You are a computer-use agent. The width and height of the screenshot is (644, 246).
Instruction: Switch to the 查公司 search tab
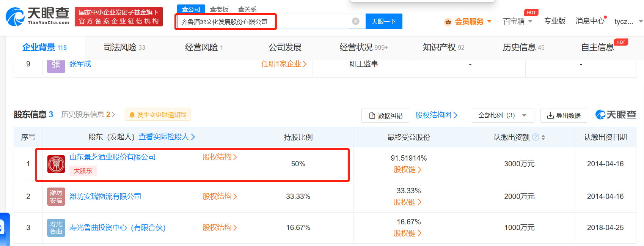click(191, 9)
